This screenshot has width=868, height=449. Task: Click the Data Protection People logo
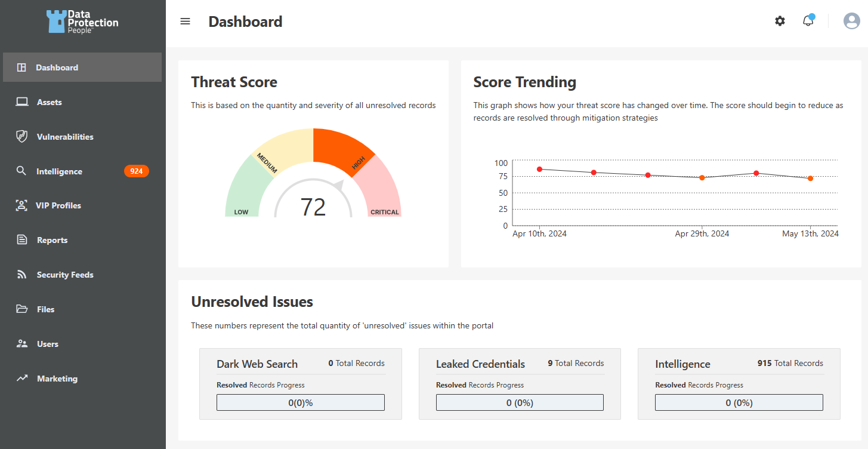tap(82, 21)
